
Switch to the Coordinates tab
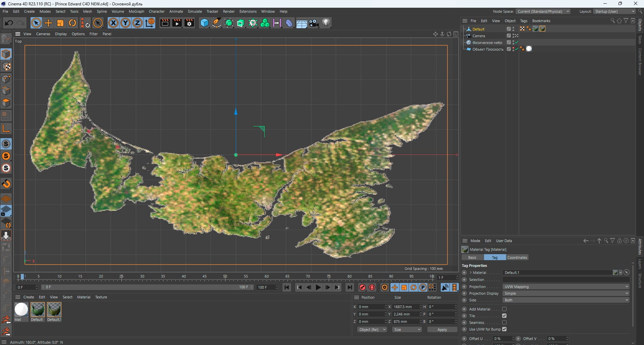pos(517,257)
